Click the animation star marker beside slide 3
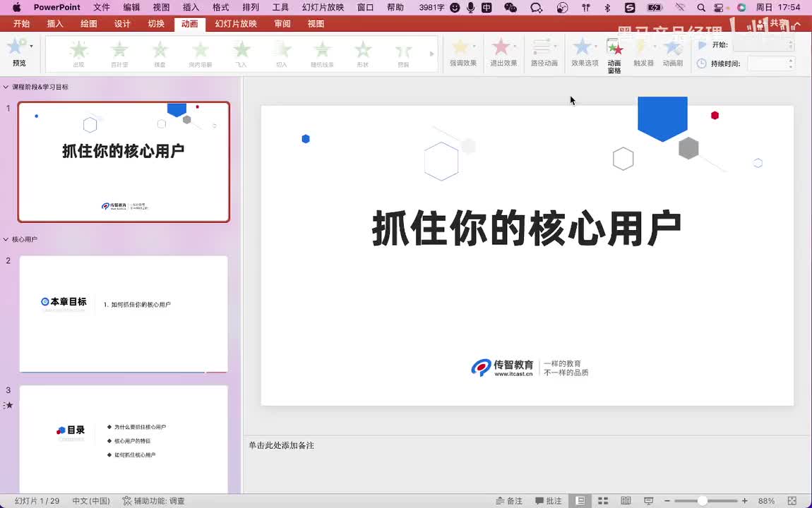 pos(8,405)
